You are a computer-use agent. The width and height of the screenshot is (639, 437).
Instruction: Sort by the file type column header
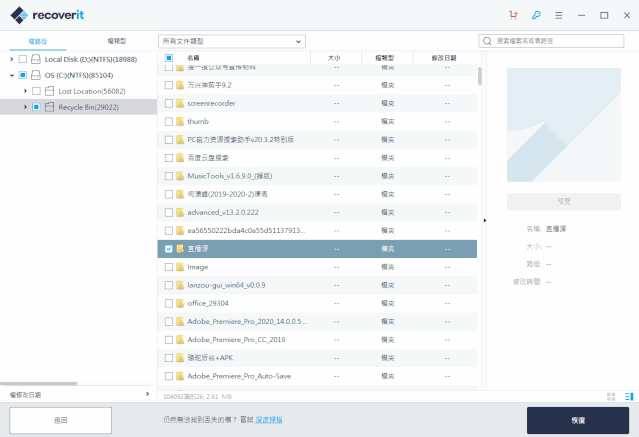(385, 58)
